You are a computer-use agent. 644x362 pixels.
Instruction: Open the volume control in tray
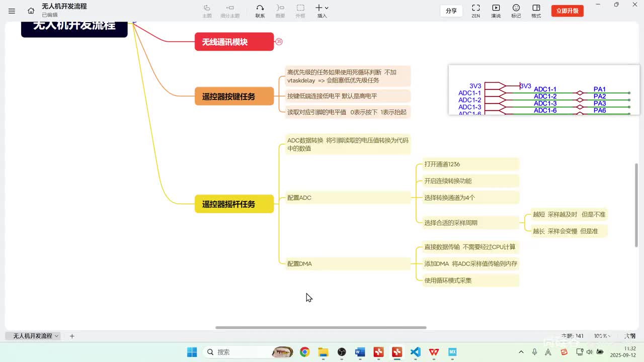point(589,352)
